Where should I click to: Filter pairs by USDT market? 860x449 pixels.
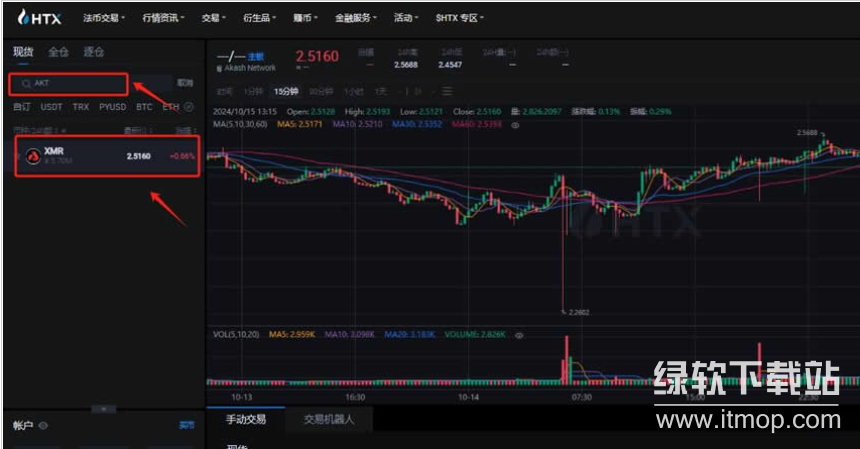click(51, 107)
